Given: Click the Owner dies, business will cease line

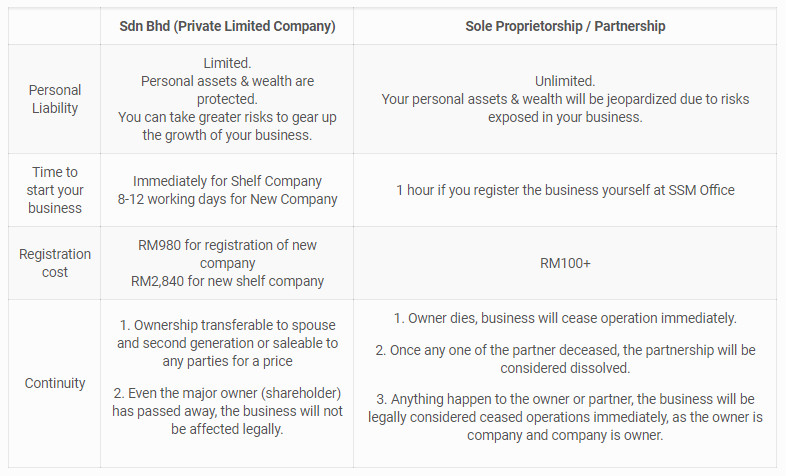Looking at the screenshot, I should point(565,318).
